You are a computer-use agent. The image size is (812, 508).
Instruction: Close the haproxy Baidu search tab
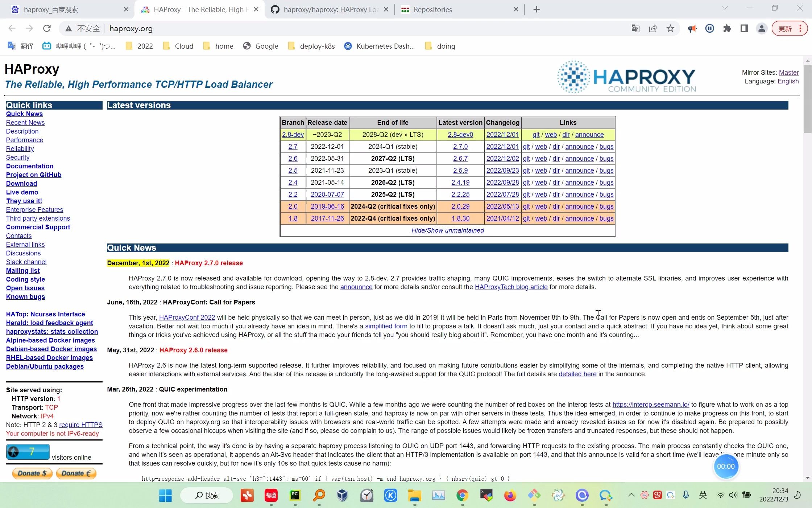click(126, 9)
